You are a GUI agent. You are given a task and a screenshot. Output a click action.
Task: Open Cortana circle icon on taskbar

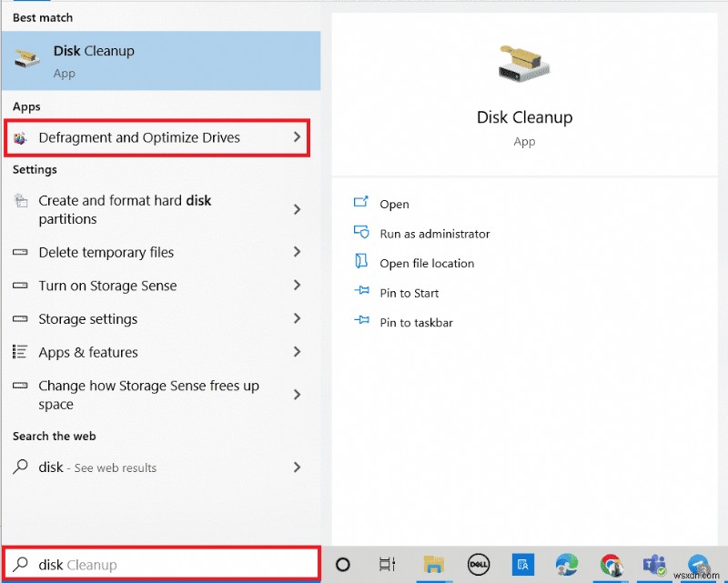pyautogui.click(x=343, y=565)
